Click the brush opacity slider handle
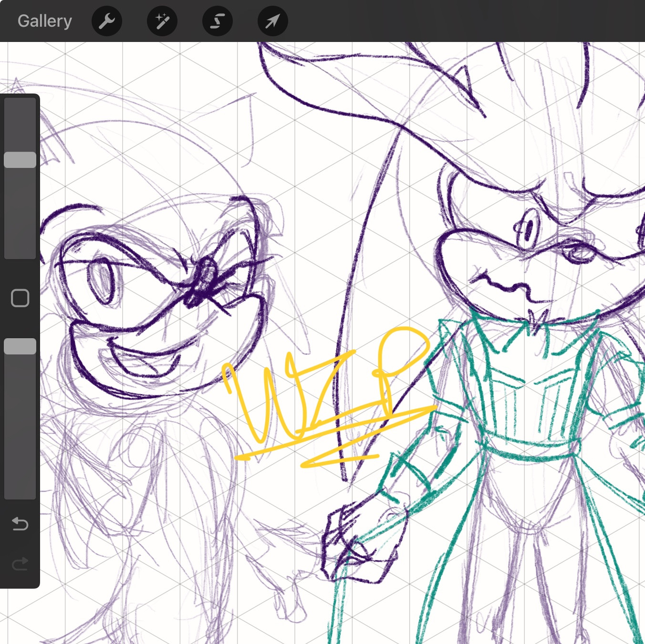 20,346
